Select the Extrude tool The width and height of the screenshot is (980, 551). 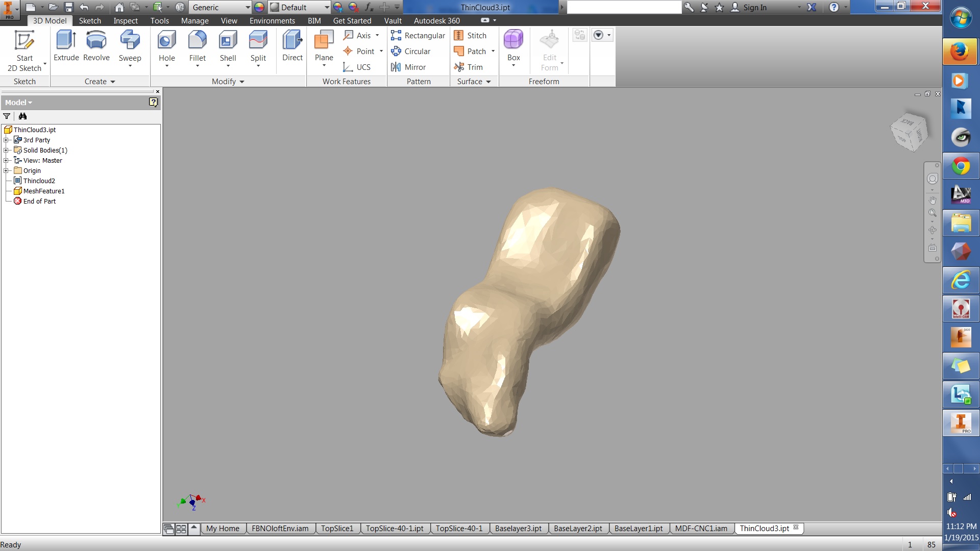point(66,46)
